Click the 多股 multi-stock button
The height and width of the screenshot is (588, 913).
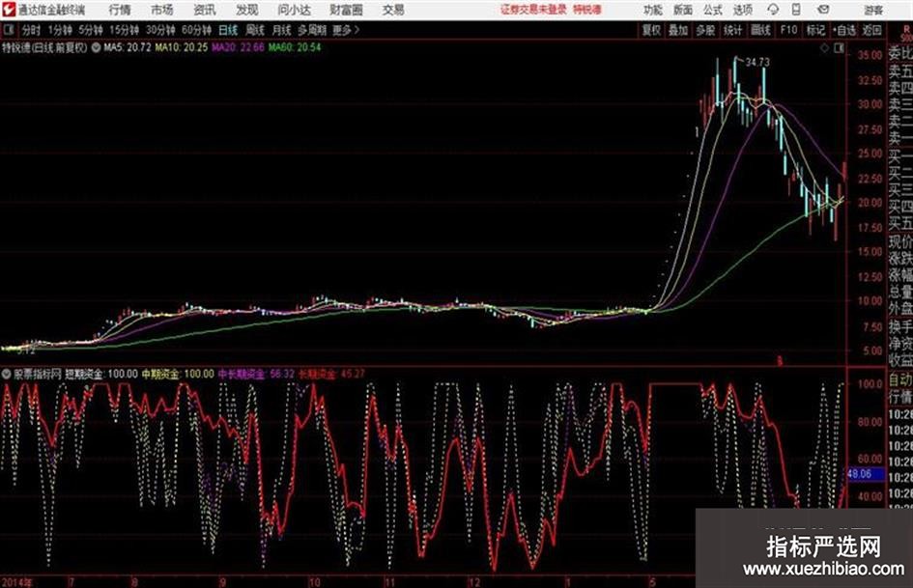click(x=705, y=30)
